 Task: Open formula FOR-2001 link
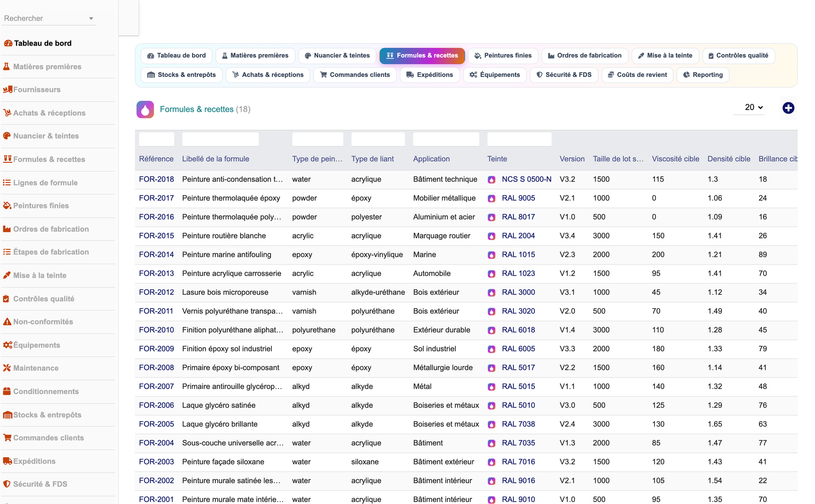156,499
